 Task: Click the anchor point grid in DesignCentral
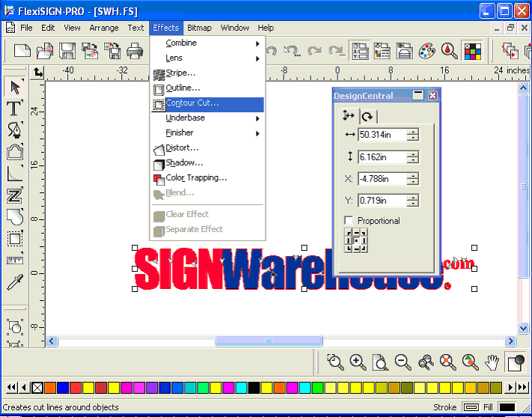[356, 240]
